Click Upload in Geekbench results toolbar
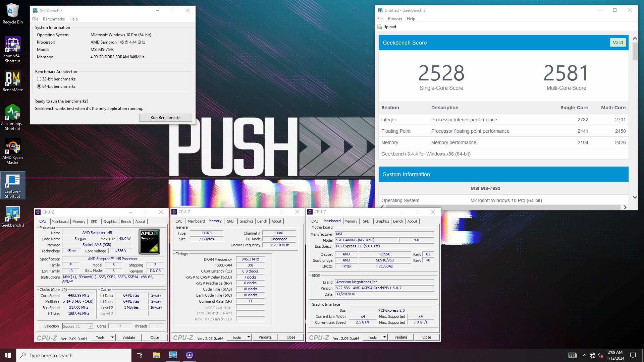The image size is (644, 362). click(387, 27)
